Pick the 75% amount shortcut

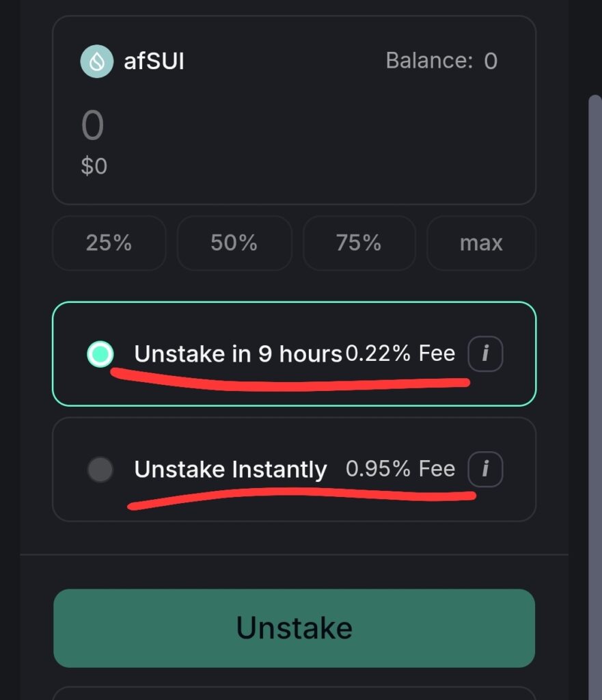pyautogui.click(x=359, y=243)
